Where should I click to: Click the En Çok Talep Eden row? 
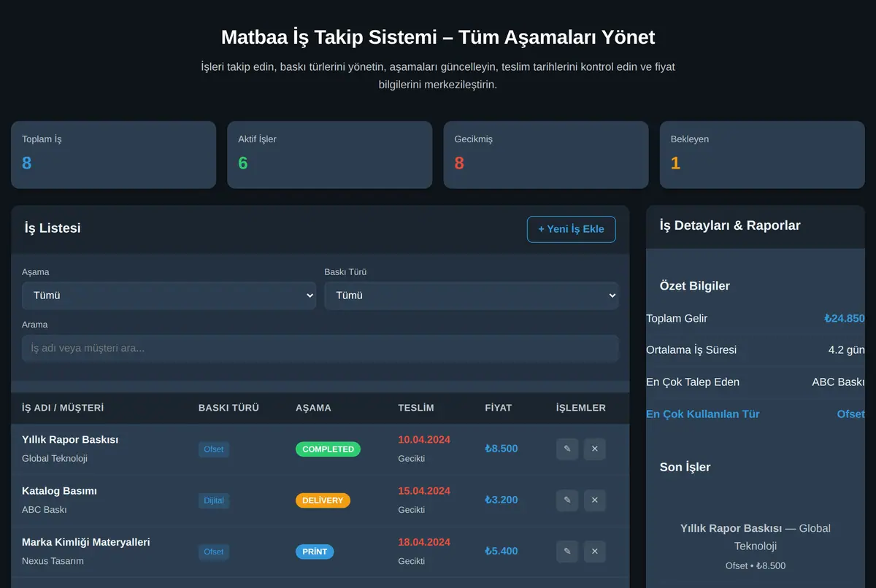(x=756, y=382)
